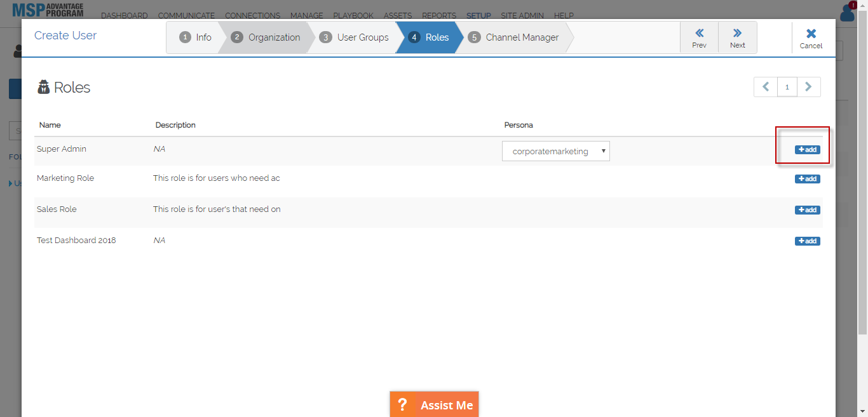The image size is (868, 417).
Task: Open the COMMUNICATE menu
Action: click(186, 16)
